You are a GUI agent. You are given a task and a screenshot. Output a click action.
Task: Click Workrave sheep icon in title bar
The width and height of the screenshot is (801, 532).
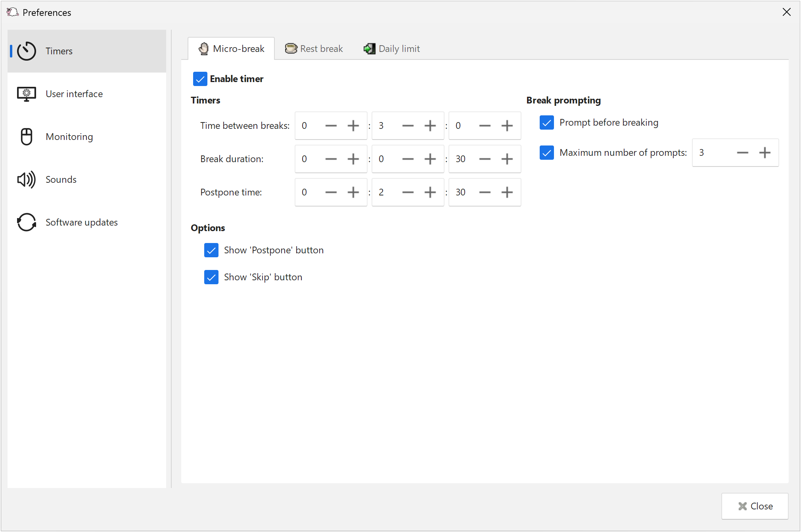[x=13, y=12]
